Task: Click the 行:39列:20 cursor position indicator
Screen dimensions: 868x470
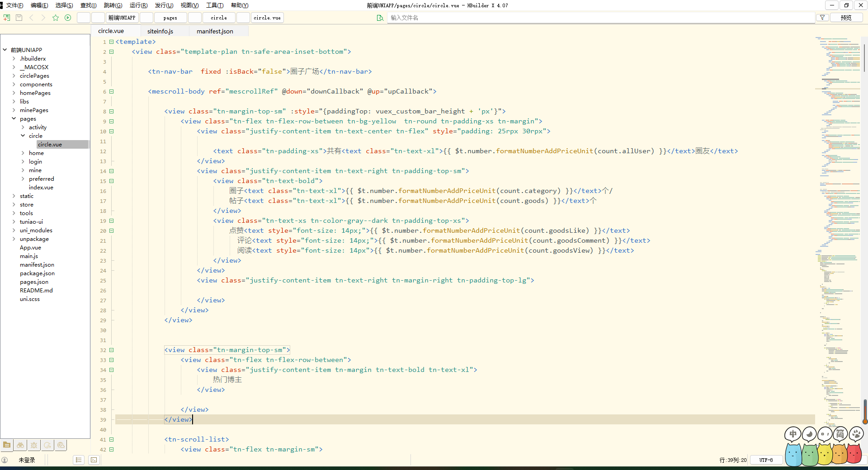Action: pos(733,460)
